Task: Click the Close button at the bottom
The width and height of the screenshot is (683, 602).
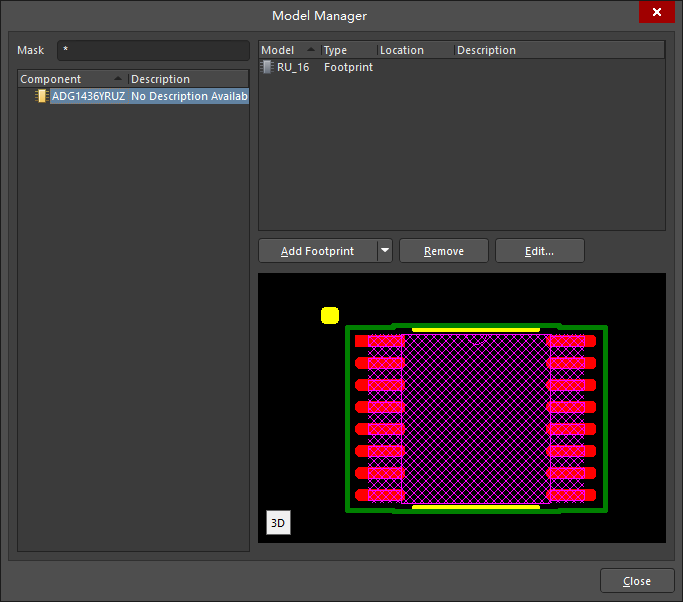Action: pos(637,581)
